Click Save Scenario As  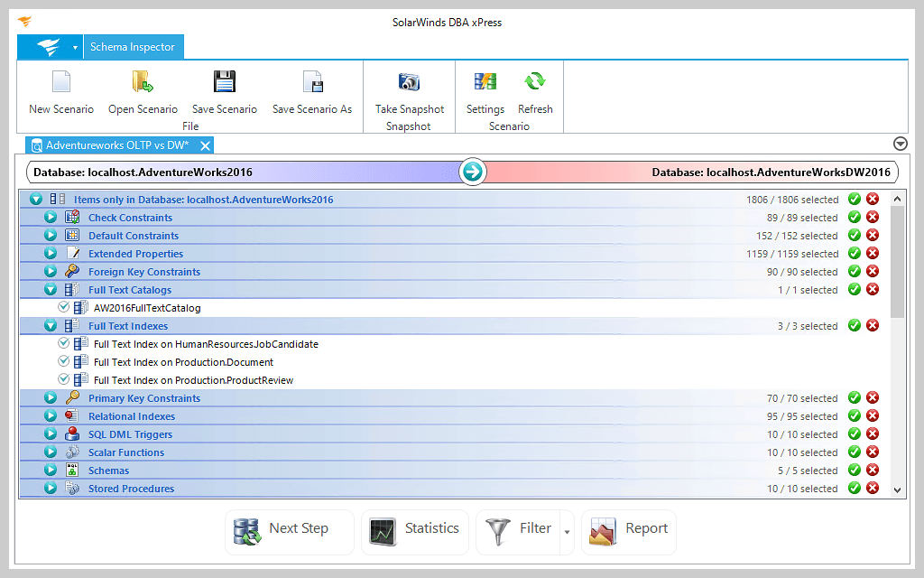[312, 90]
